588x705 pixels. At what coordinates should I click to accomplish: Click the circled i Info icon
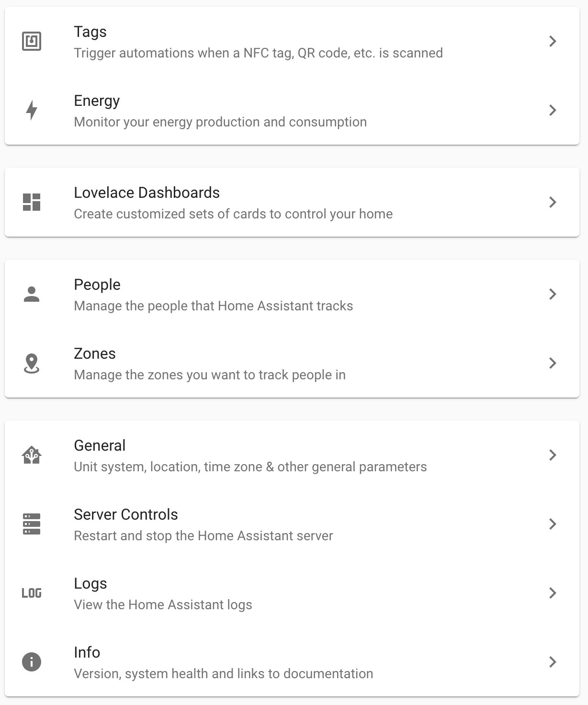[x=32, y=662]
